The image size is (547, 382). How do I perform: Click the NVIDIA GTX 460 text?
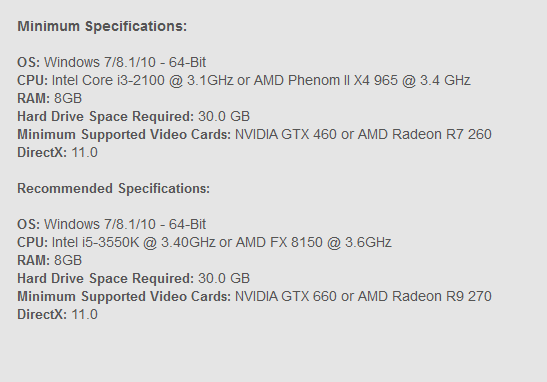coord(286,134)
